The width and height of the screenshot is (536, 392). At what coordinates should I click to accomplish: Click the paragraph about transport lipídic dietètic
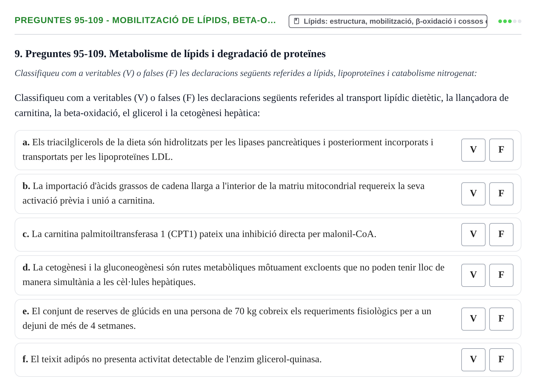(262, 105)
